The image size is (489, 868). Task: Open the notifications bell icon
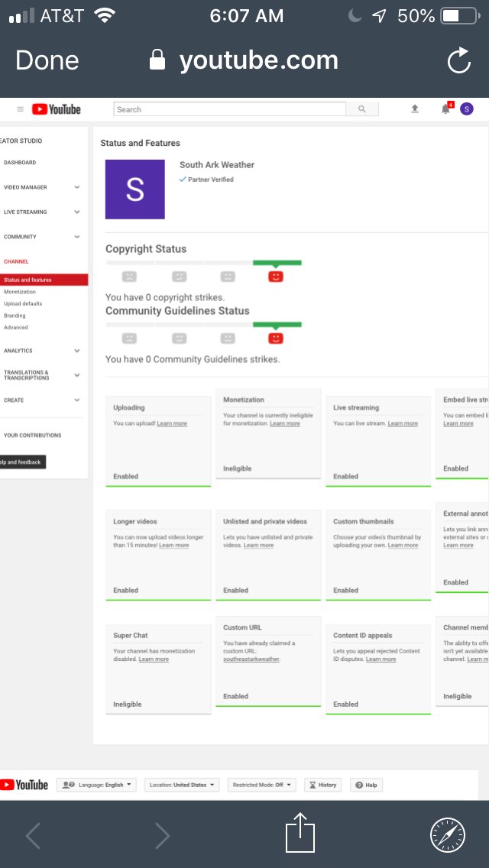pyautogui.click(x=445, y=109)
